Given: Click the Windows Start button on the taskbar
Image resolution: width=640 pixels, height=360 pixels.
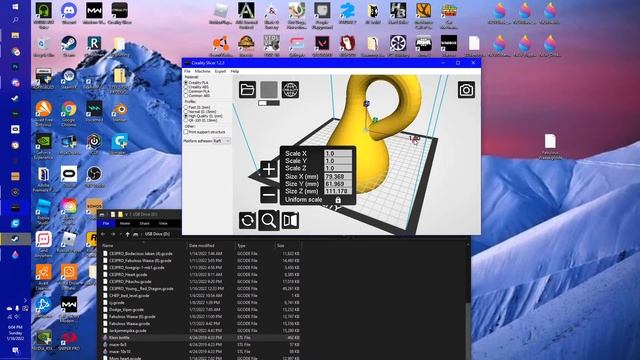Looking at the screenshot, I should (15, 7).
